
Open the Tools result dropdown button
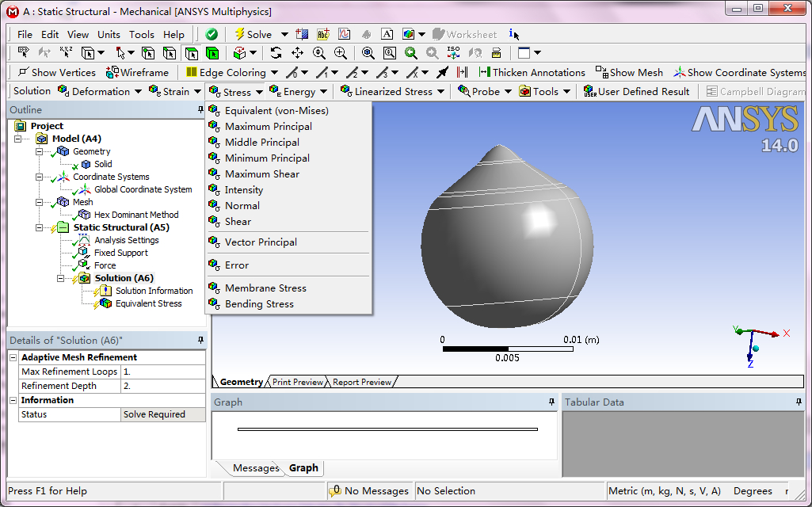(x=545, y=92)
